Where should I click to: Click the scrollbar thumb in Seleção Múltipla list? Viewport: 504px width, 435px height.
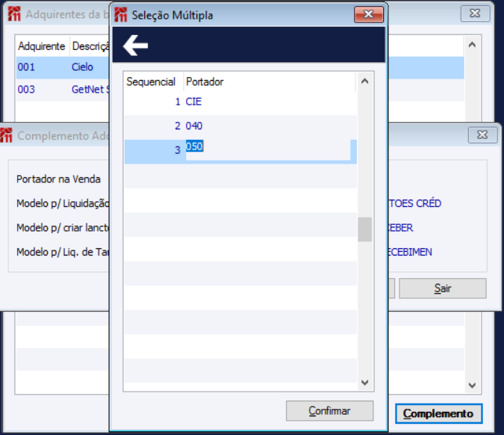[x=364, y=229]
